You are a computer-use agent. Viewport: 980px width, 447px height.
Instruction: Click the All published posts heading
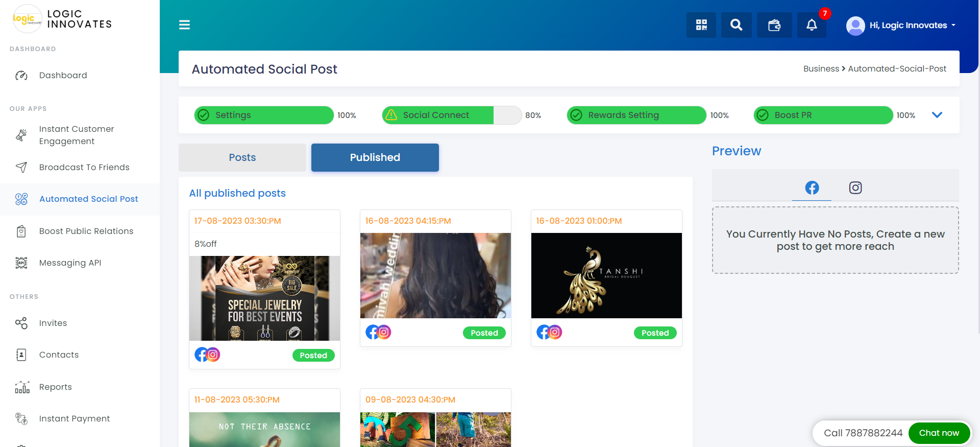[x=237, y=193]
